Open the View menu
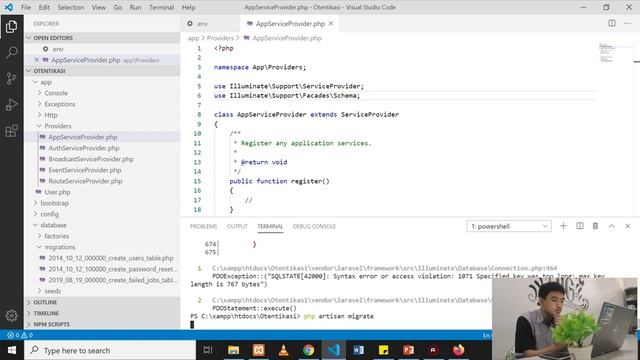 tap(98, 7)
